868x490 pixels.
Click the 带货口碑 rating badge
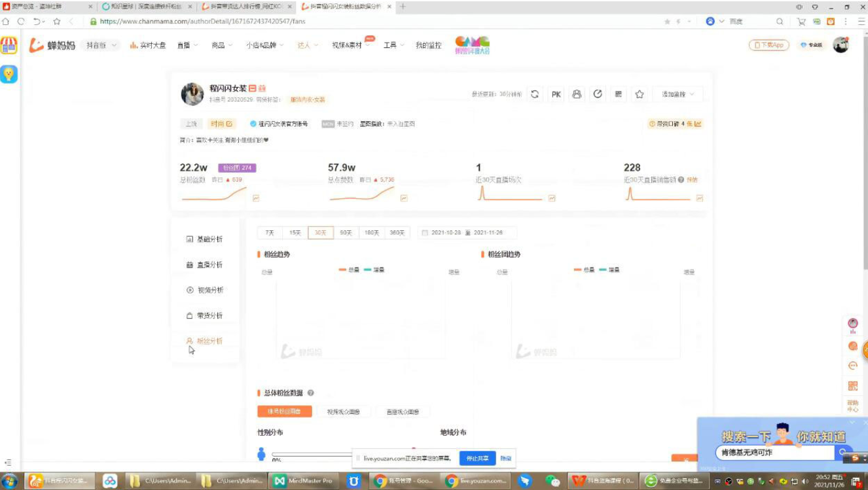point(675,124)
